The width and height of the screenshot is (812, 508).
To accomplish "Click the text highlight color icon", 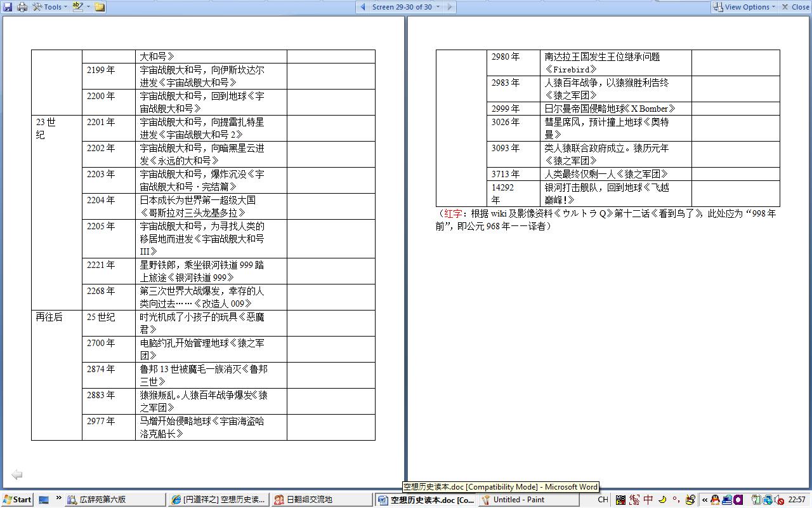I will tap(78, 7).
